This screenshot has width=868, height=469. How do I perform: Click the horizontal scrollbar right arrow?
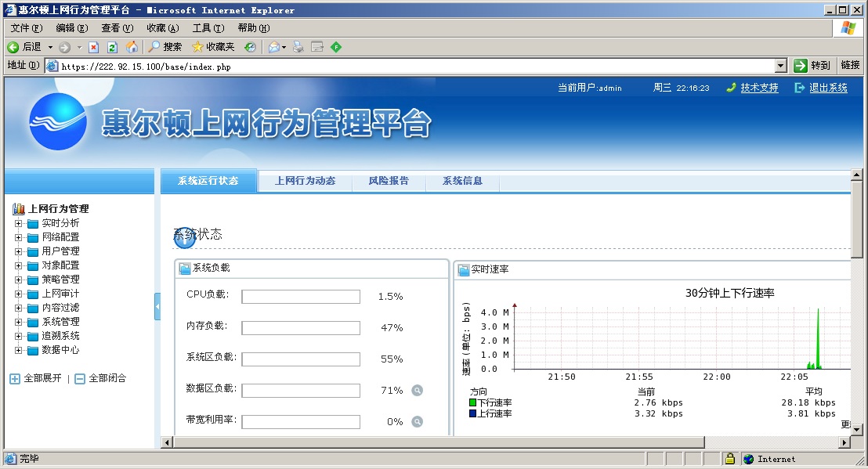click(x=844, y=442)
